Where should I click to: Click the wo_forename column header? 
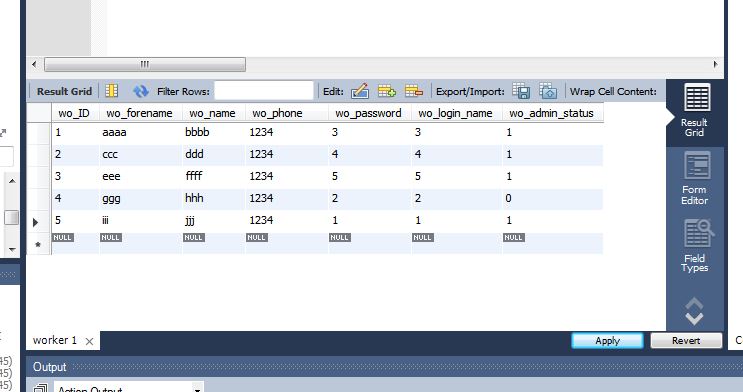click(x=140, y=113)
